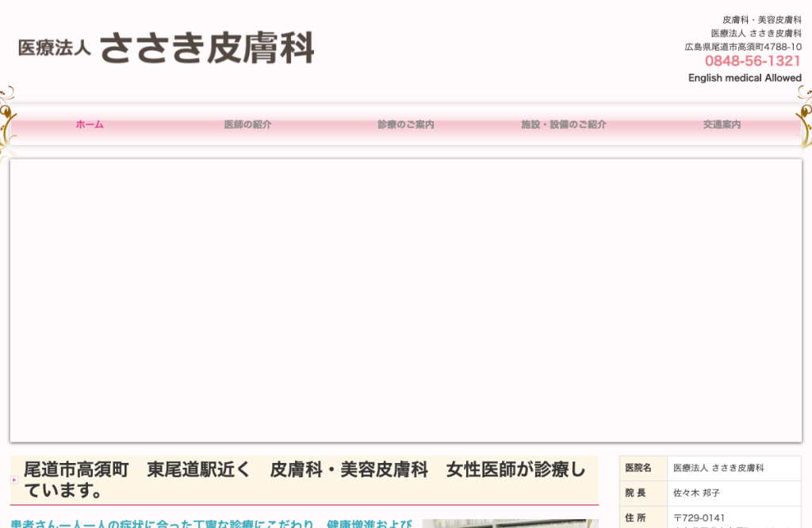Click the 医院名 table label
The height and width of the screenshot is (528, 812).
click(638, 468)
